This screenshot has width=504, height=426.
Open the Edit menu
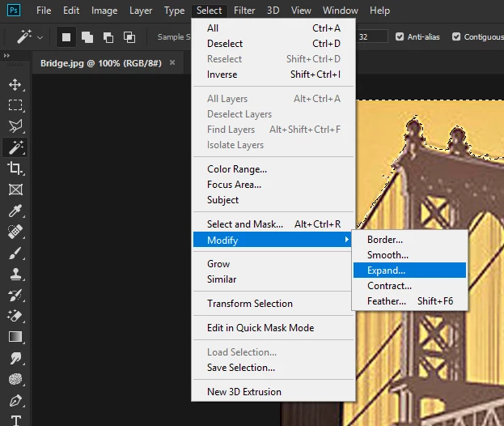(71, 11)
